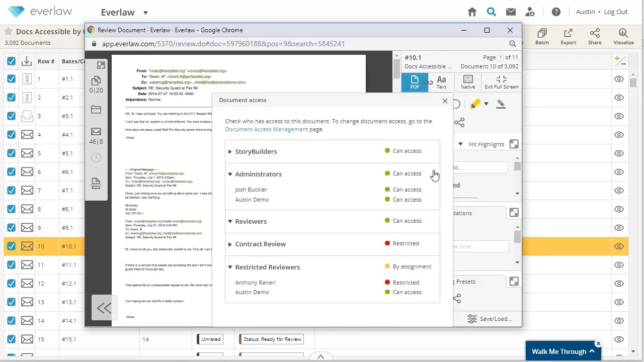Open the Document Access Management link
The width and height of the screenshot is (644, 362).
point(267,129)
